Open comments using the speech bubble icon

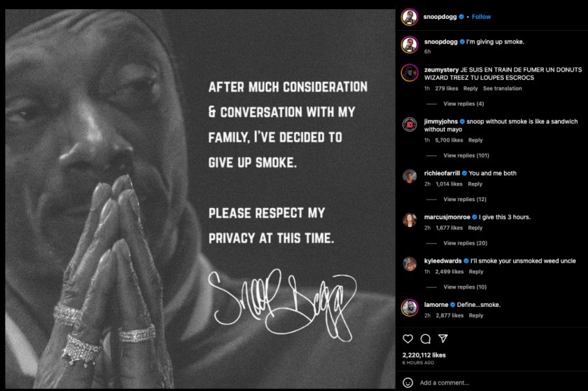click(x=426, y=339)
